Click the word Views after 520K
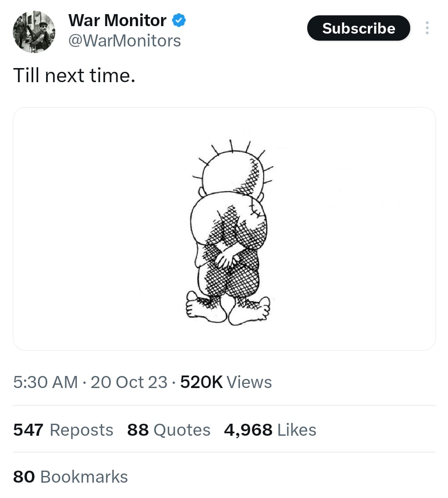Image resolution: width=448 pixels, height=498 pixels. (x=249, y=382)
